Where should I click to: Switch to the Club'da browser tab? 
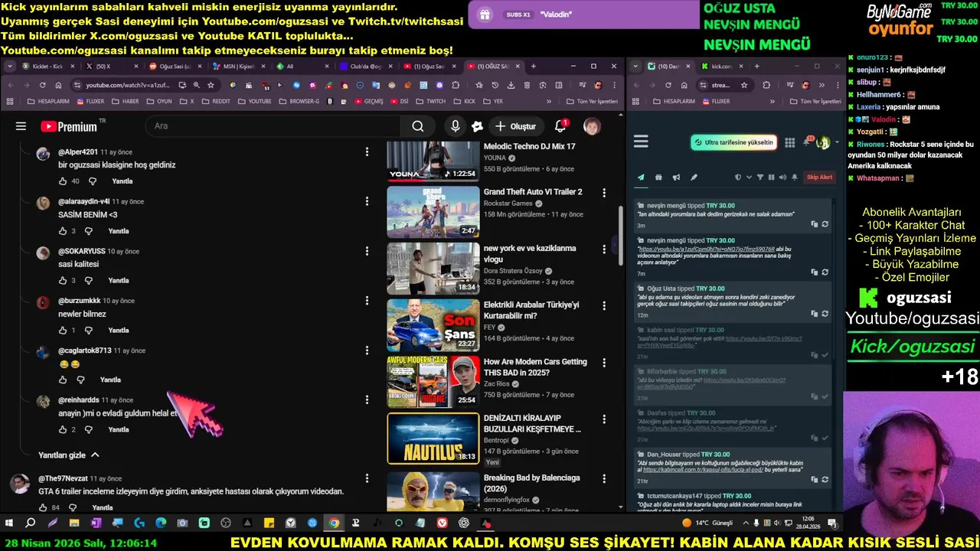(365, 67)
